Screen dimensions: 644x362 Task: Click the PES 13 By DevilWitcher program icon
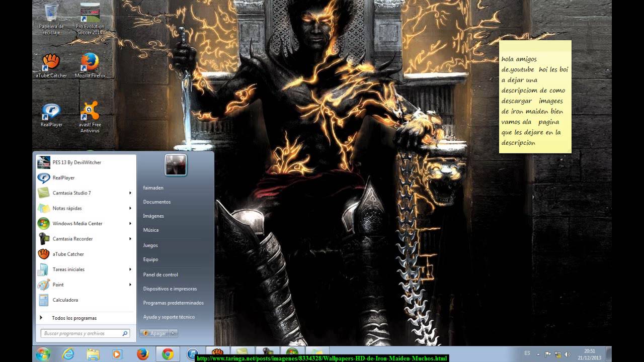(44, 162)
